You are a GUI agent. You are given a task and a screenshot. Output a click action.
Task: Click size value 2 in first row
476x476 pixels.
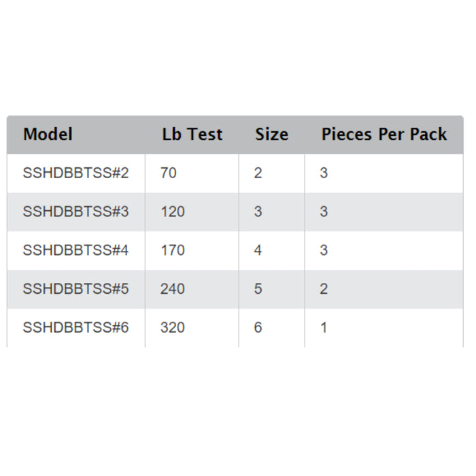coord(258,173)
